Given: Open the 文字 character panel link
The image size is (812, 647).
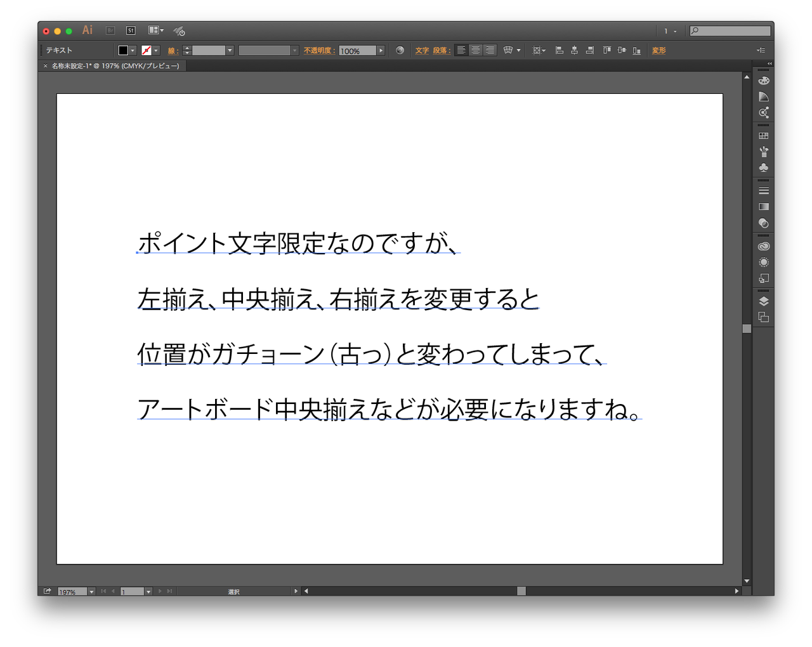Looking at the screenshot, I should pyautogui.click(x=422, y=51).
